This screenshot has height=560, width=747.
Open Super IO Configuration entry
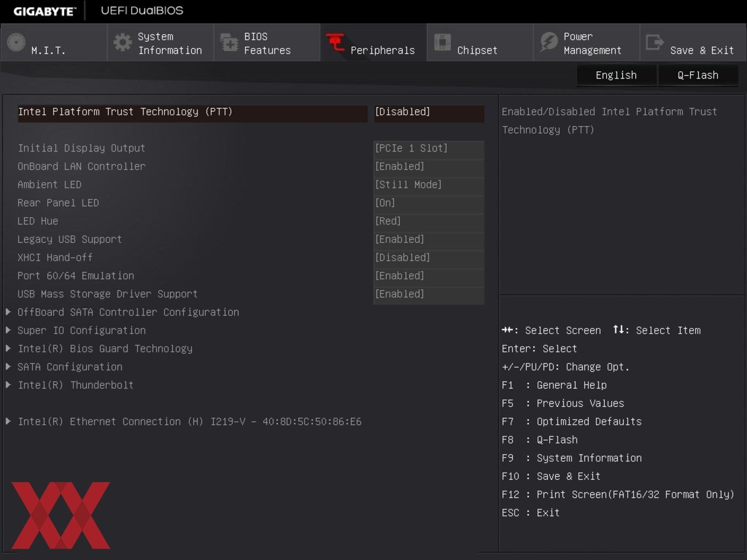82,330
